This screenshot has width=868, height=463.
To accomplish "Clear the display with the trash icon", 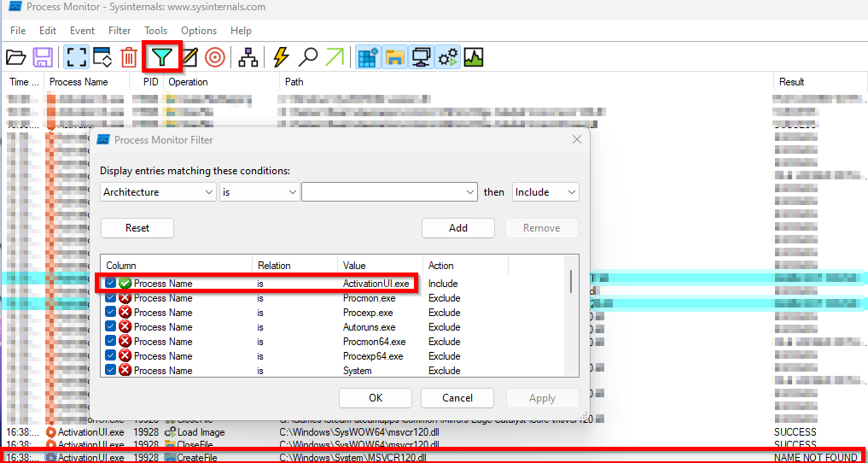I will [x=129, y=57].
